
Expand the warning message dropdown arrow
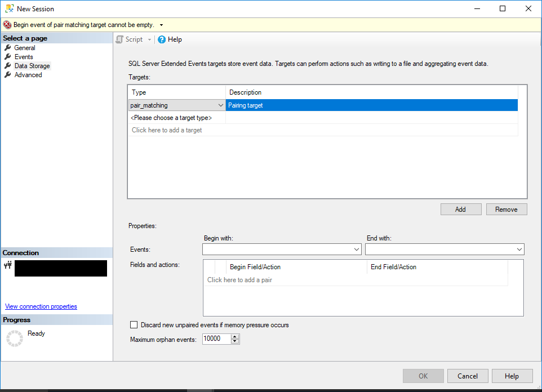161,25
